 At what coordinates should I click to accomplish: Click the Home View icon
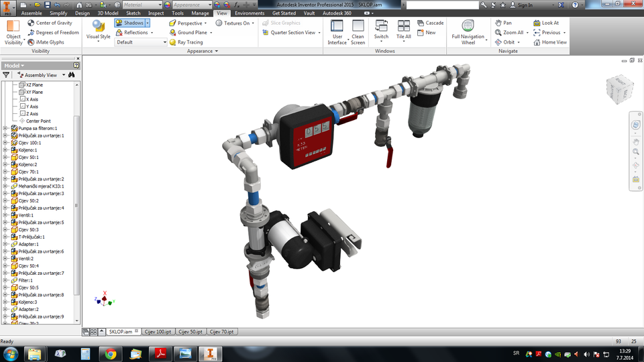point(537,42)
